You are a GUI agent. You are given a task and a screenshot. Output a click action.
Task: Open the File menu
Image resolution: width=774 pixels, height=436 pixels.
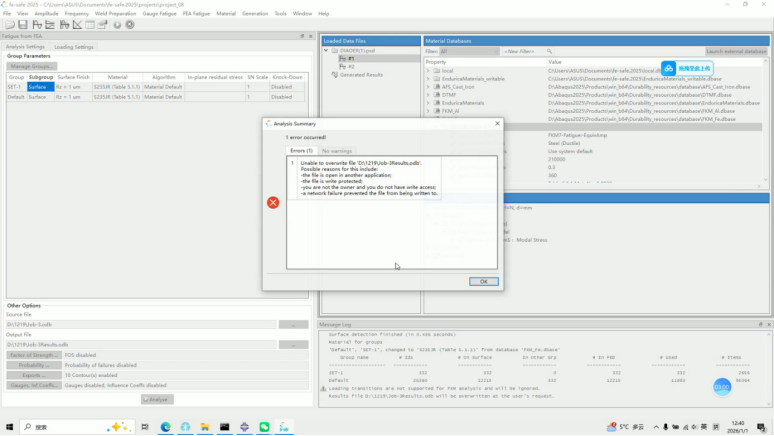point(7,14)
